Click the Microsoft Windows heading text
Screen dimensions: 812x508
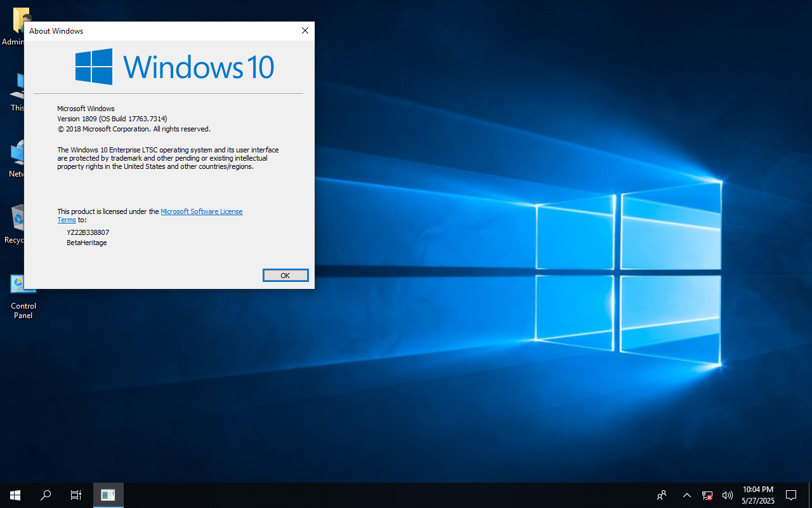point(86,109)
